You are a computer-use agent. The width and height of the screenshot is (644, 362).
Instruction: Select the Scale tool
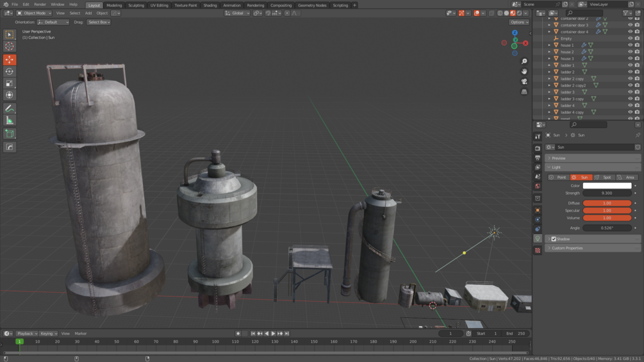[x=10, y=83]
